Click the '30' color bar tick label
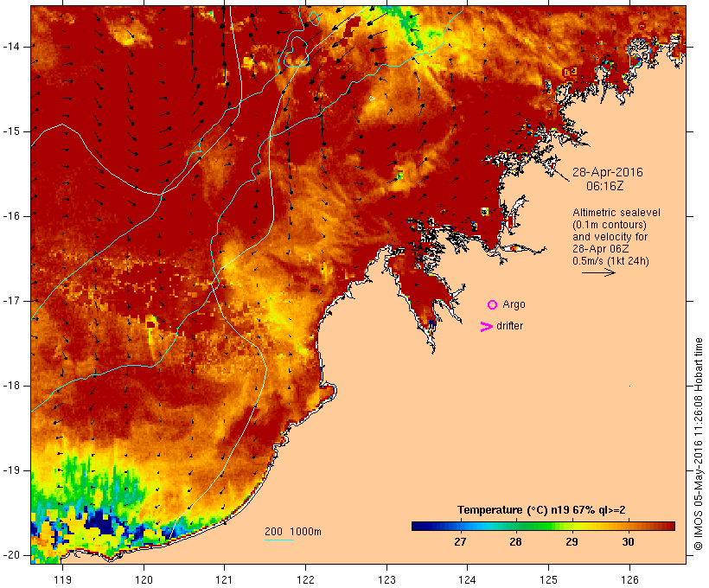Image resolution: width=709 pixels, height=588 pixels. tap(628, 542)
